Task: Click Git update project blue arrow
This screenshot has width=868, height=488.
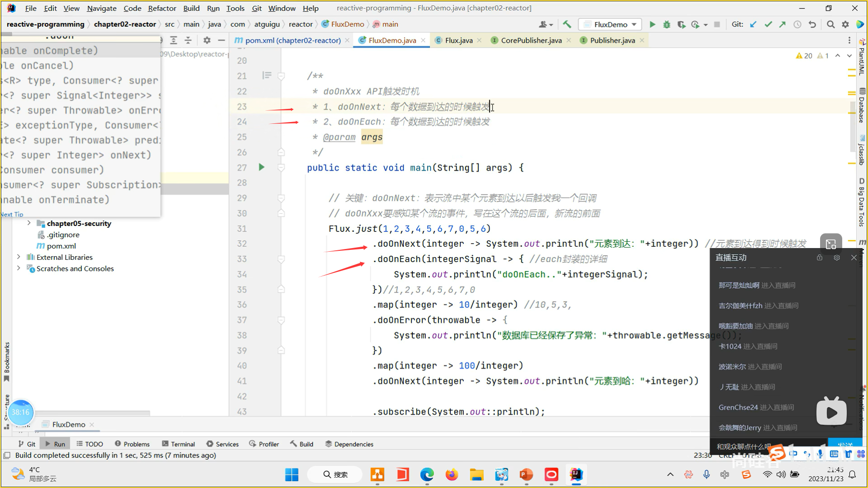Action: pos(753,24)
